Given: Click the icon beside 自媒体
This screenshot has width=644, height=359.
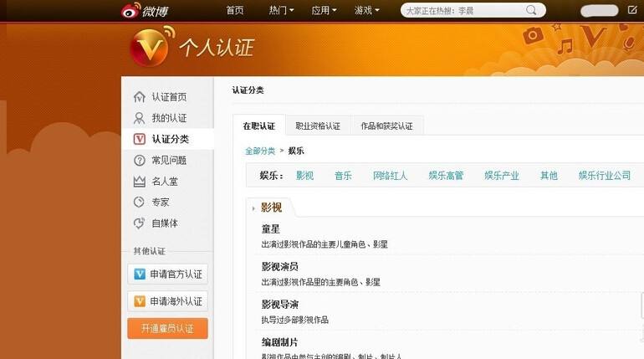Looking at the screenshot, I should 139,223.
